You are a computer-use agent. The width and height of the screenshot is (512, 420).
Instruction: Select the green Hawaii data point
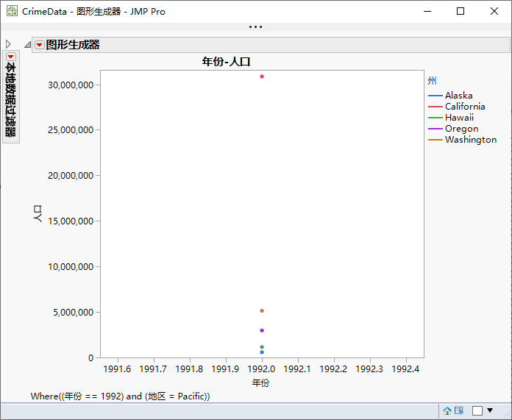262,347
